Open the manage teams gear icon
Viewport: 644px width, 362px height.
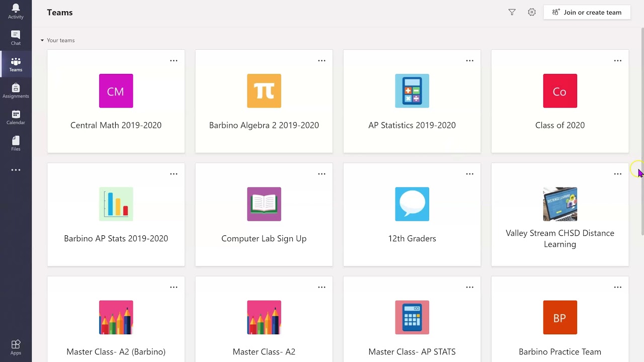532,12
